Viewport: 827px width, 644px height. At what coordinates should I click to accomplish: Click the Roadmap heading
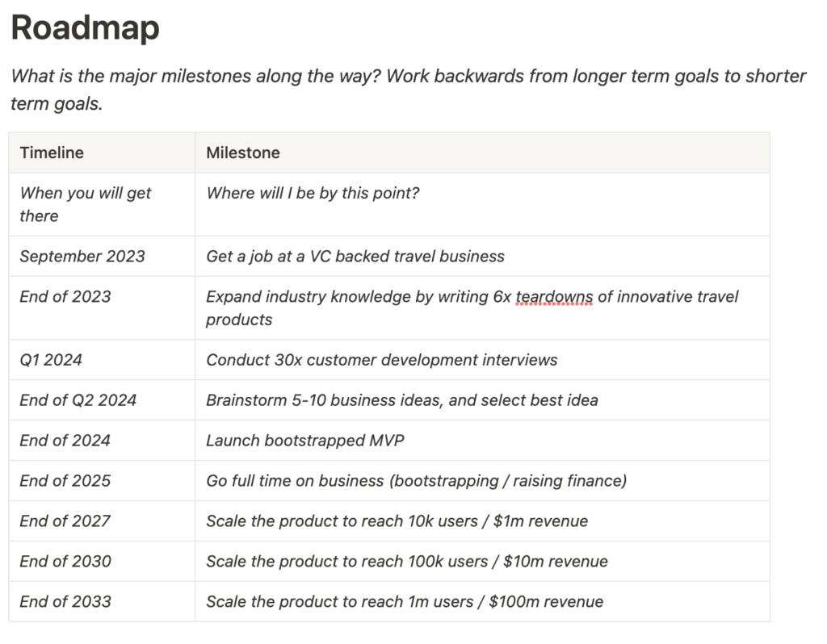(x=85, y=28)
